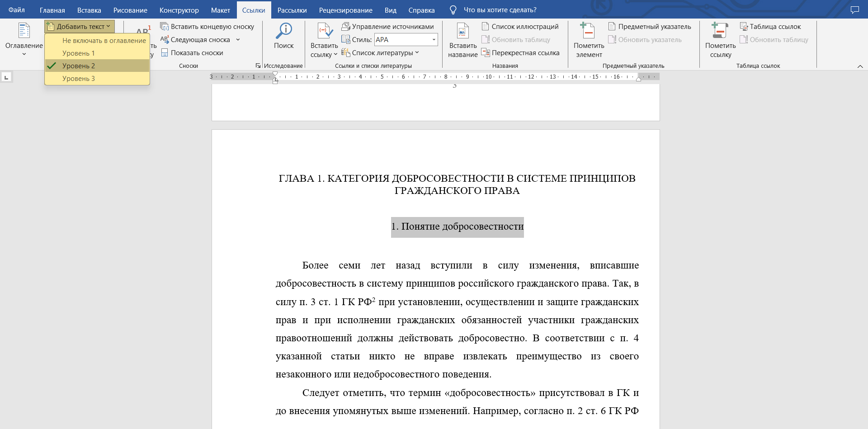
Task: Click Следующая сноска button
Action: (195, 40)
